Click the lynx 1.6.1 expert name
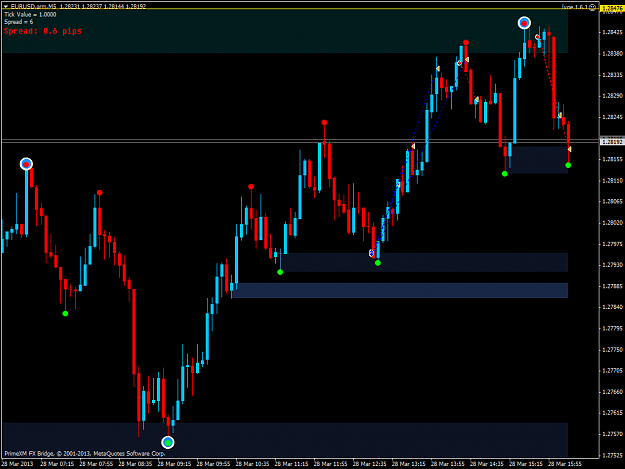This screenshot has width=625, height=469. pyautogui.click(x=575, y=7)
